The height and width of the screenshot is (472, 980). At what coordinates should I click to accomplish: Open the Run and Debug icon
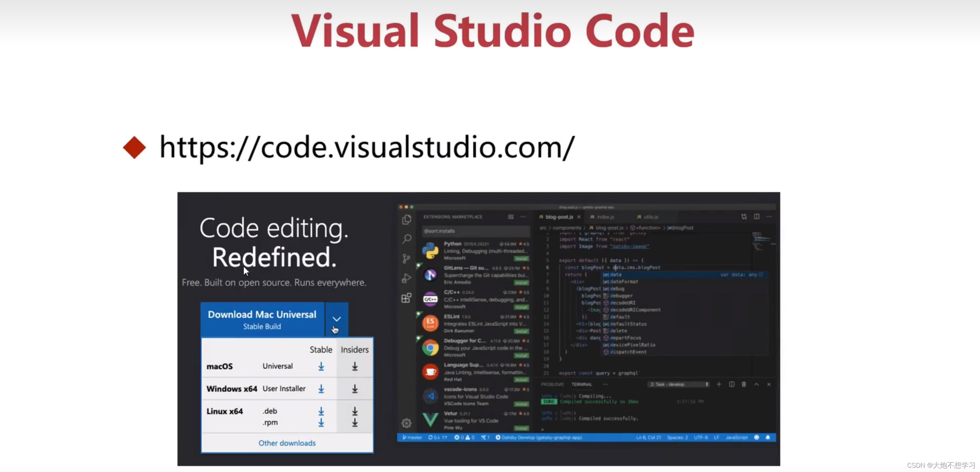coord(406,278)
